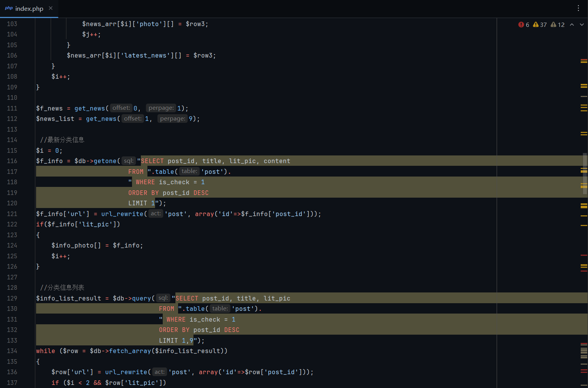The height and width of the screenshot is (388, 588).
Task: Click the red error count icon
Action: pos(521,25)
